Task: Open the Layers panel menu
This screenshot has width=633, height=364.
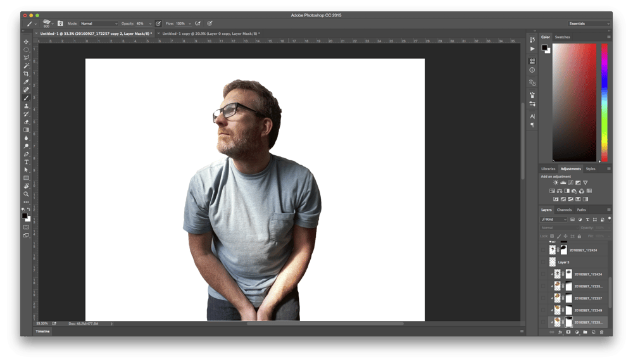Action: 609,210
